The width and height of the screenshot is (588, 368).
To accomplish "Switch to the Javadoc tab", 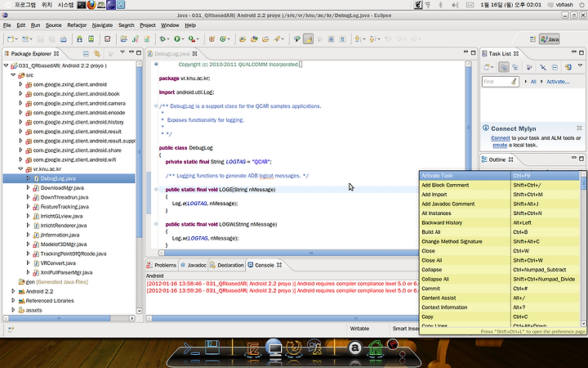I will pyautogui.click(x=193, y=265).
